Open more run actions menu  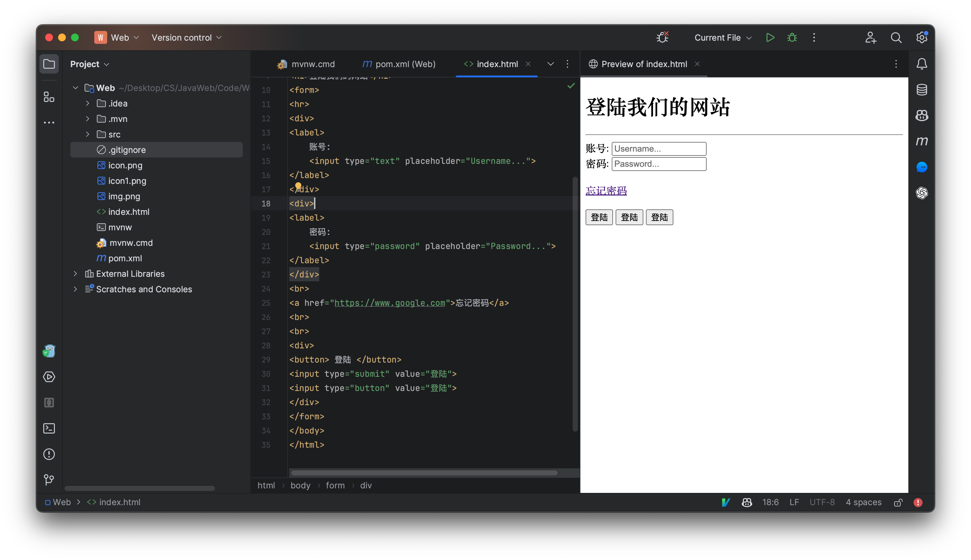(x=813, y=37)
